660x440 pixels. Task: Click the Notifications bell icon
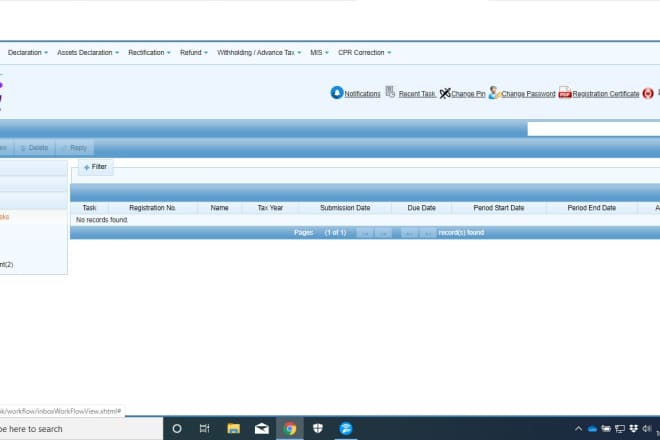click(x=337, y=93)
